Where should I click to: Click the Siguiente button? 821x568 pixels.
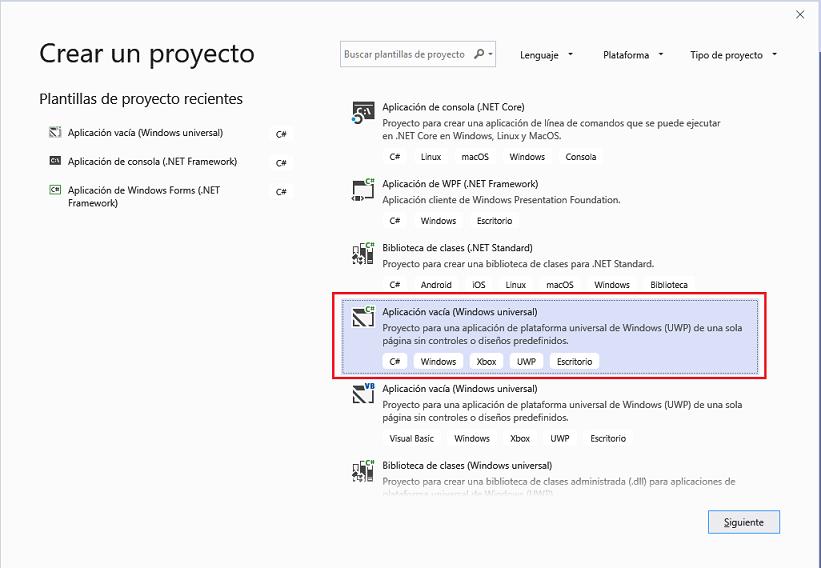tap(744, 522)
